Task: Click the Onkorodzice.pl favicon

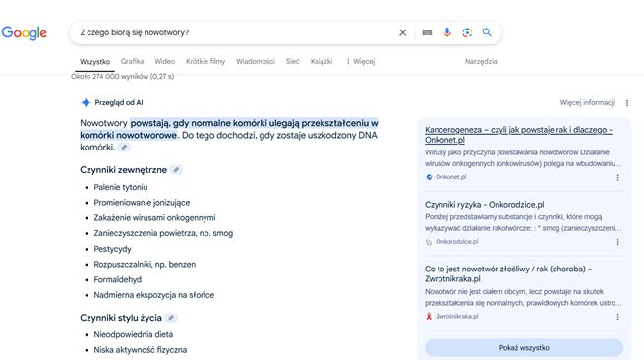Action: click(429, 242)
